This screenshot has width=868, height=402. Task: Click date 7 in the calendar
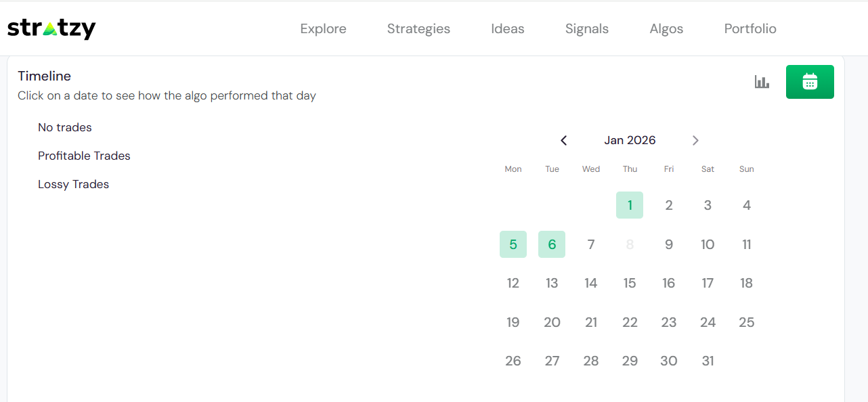point(591,244)
